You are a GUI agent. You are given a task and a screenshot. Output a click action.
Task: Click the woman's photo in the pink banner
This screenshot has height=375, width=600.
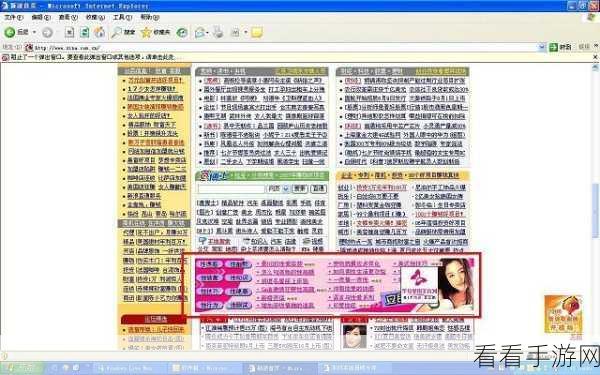coord(456,284)
